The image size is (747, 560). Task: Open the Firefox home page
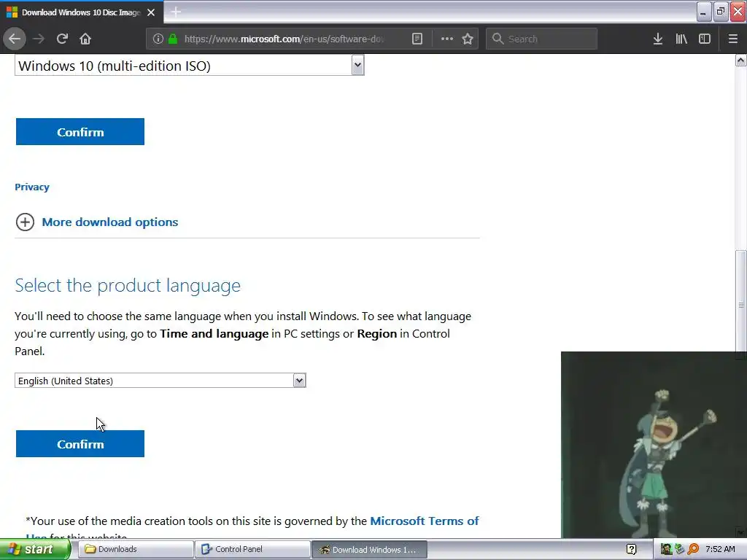point(85,39)
